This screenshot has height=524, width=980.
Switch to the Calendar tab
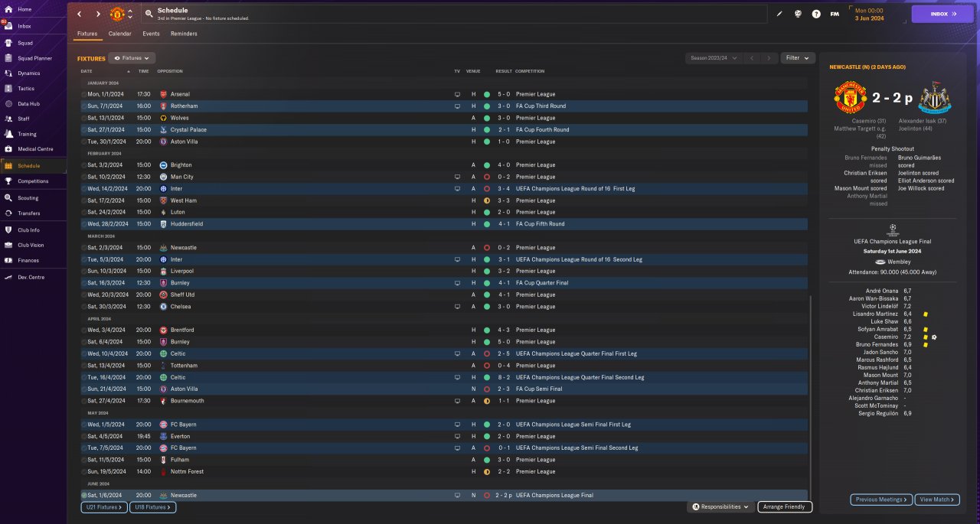tap(119, 34)
